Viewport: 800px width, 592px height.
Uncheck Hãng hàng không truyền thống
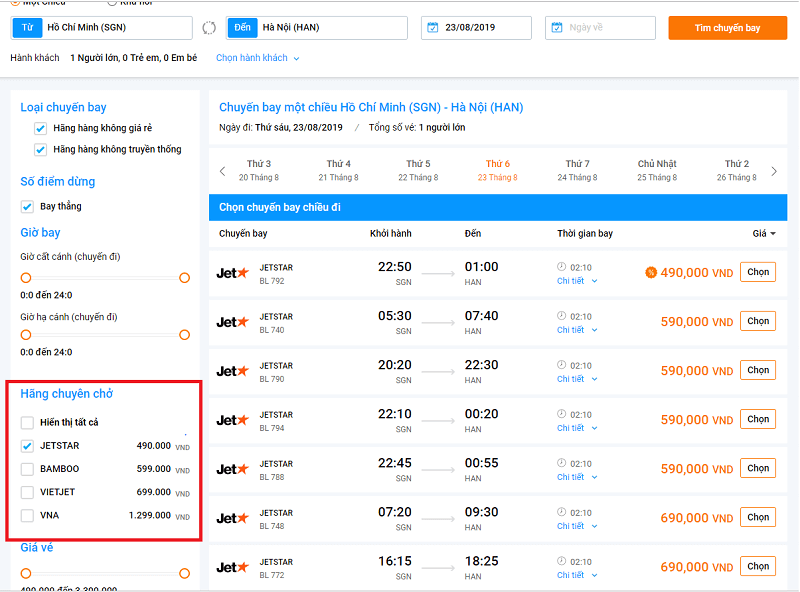(40, 150)
